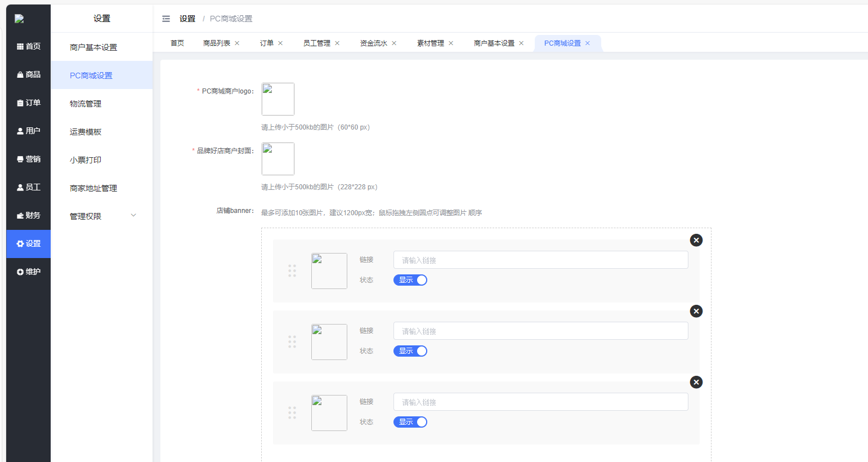Close the PC商城设置 tab

click(588, 43)
